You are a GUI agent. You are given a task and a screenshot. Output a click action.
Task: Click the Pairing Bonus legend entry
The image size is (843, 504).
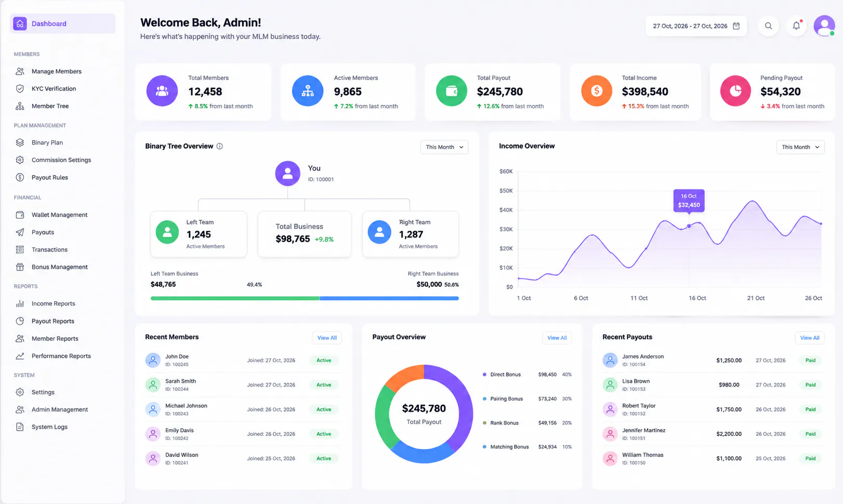point(527,399)
